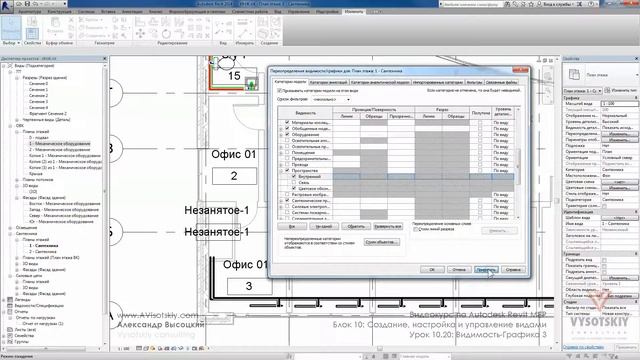
Task: Select 2 - Сантехника view in project browser
Action: [43, 251]
